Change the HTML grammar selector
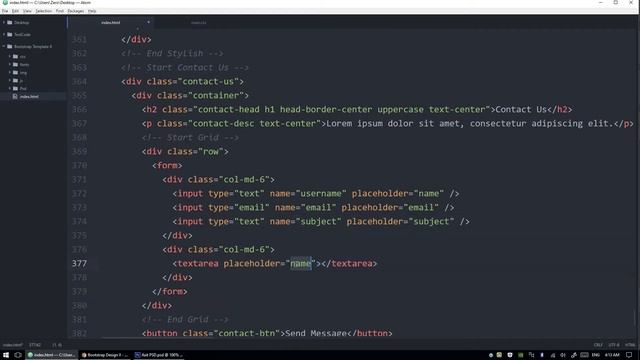The width and height of the screenshot is (640, 360). point(630,345)
